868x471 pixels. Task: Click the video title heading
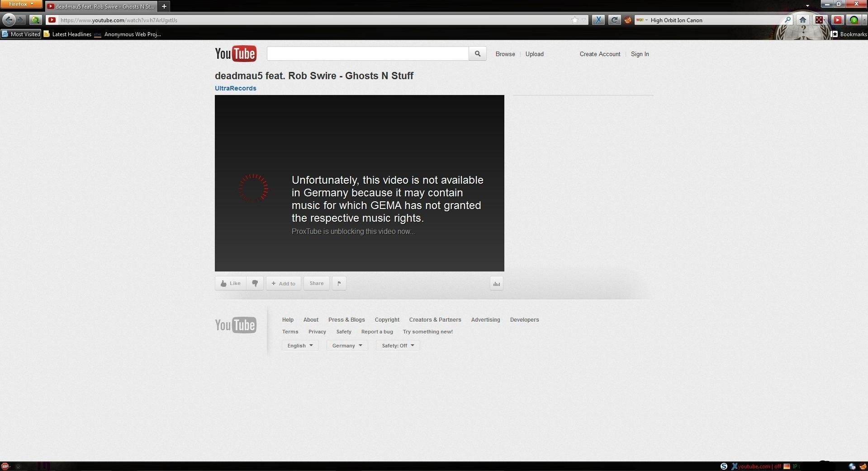coord(314,76)
